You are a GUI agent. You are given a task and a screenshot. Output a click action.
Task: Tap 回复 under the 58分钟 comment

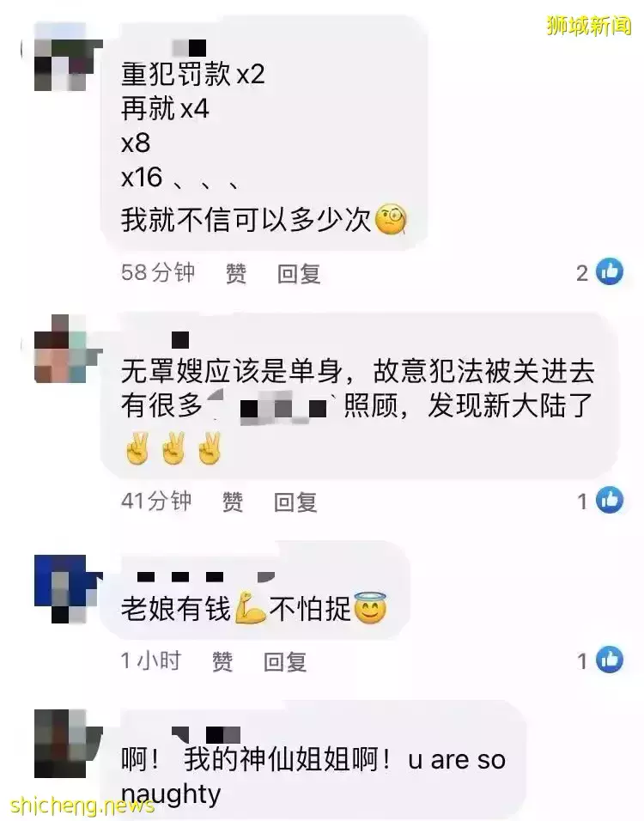click(x=299, y=273)
